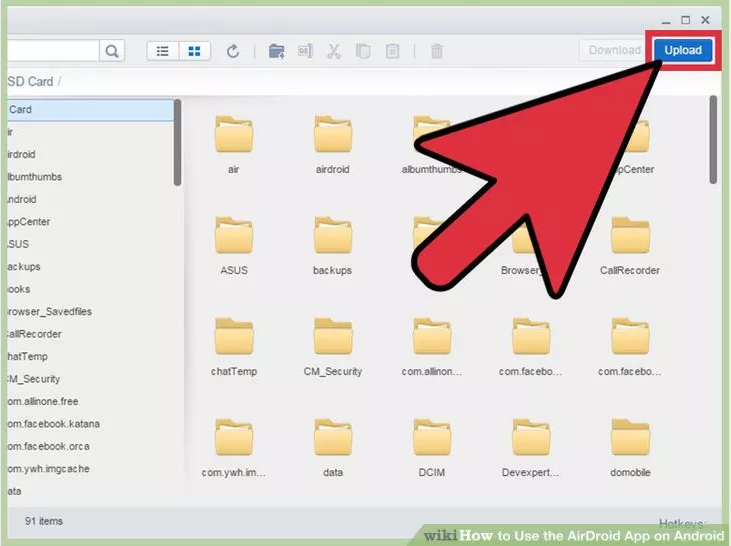The image size is (731, 546).
Task: Select com.facebook.katana in the sidebar
Action: click(x=54, y=423)
